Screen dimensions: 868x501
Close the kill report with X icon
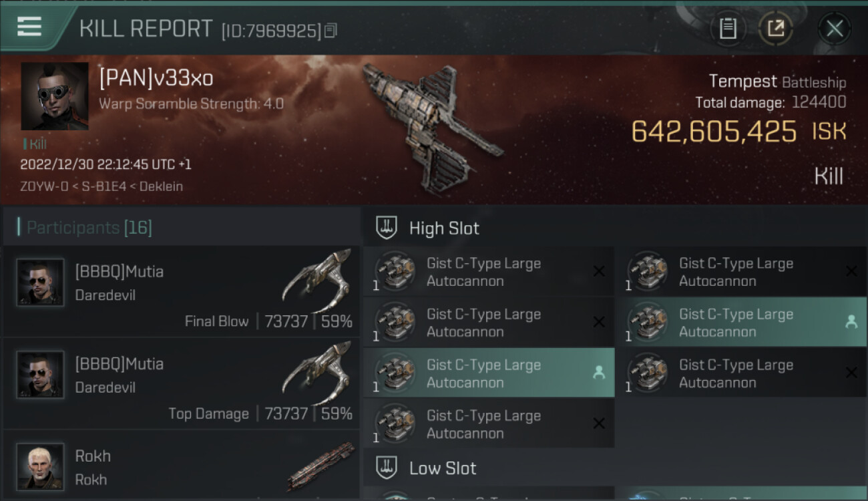click(x=835, y=29)
